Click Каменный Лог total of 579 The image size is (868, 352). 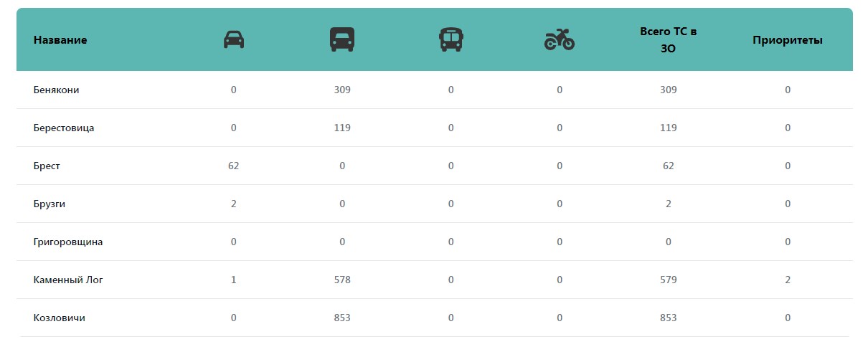(669, 280)
